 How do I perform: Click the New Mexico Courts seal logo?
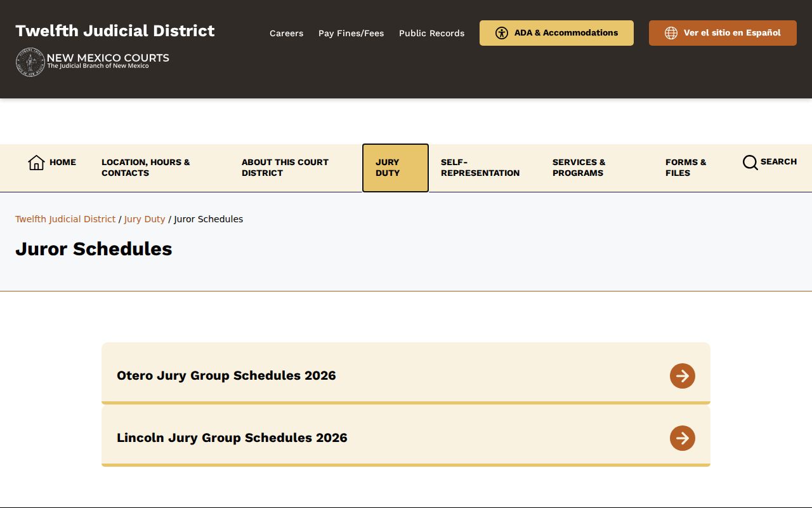coord(30,62)
